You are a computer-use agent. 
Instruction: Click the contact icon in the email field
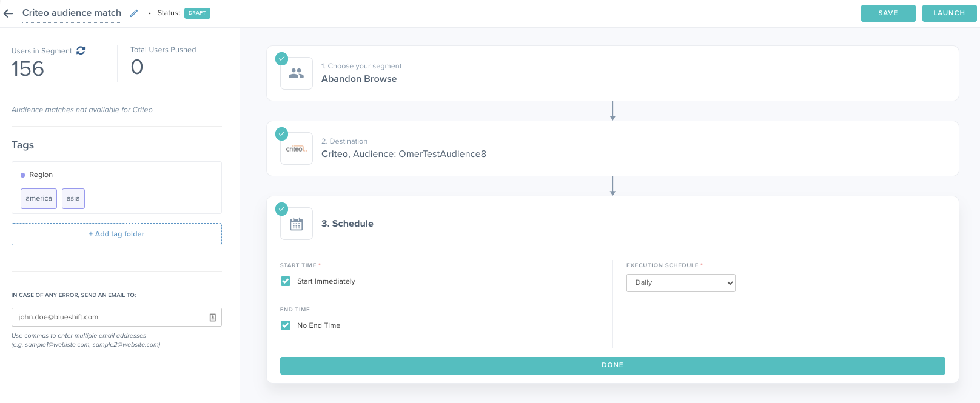point(213,318)
